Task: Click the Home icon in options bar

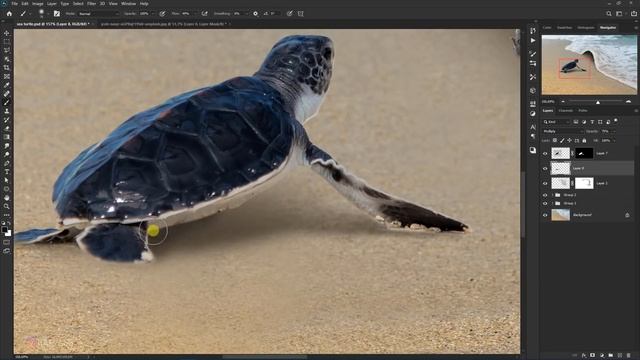Action: pyautogui.click(x=9, y=13)
